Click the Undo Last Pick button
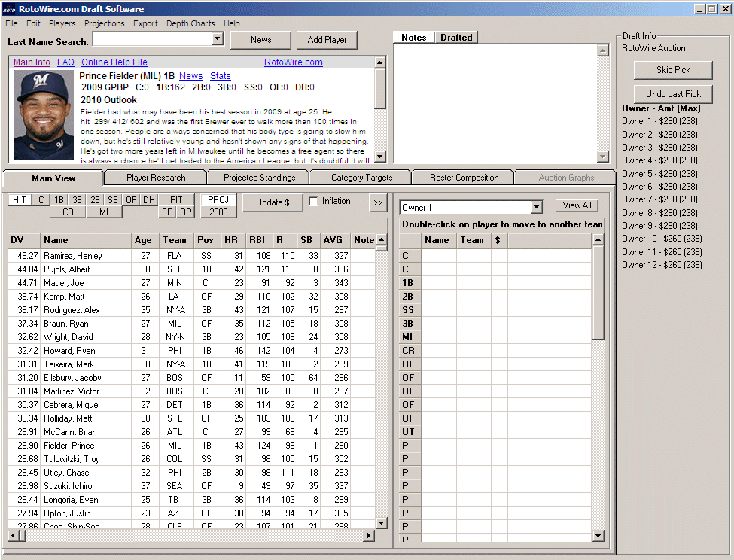Viewport: 734px width, 560px height. pos(673,94)
